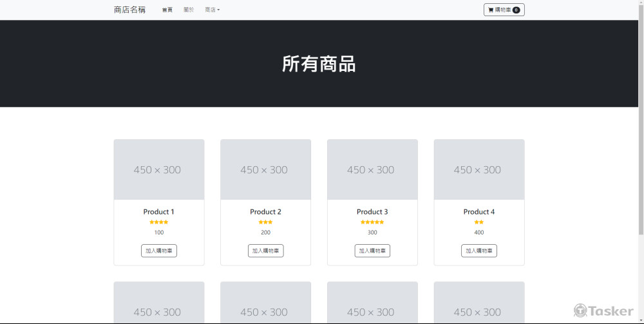The height and width of the screenshot is (324, 644).
Task: Click the shopping cart icon in navbar
Action: pos(491,10)
